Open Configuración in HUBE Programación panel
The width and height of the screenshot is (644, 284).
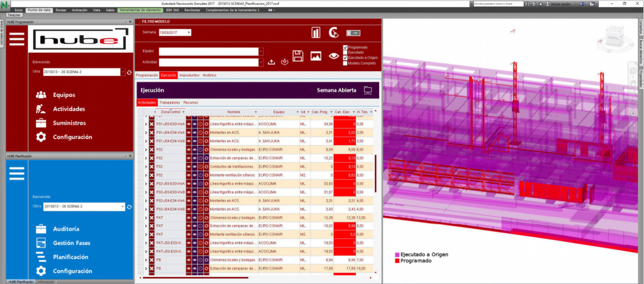(72, 137)
